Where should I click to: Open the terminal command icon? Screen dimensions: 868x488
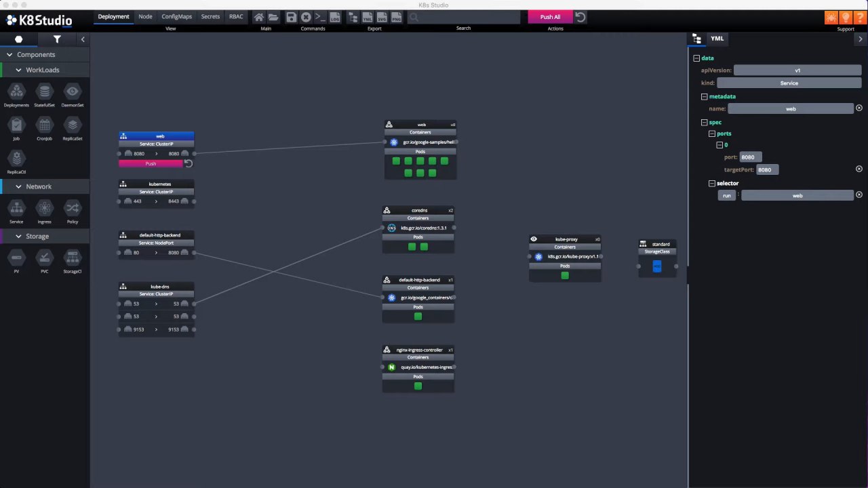click(320, 17)
